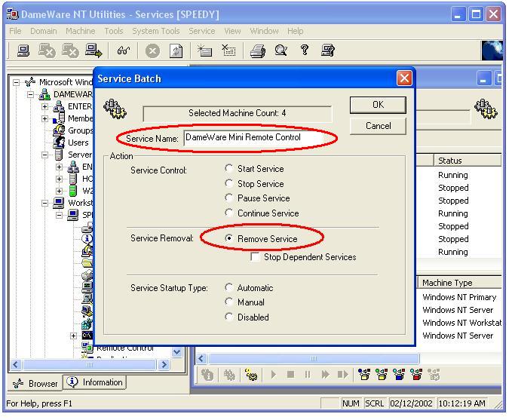Open the System Tools menu

(x=156, y=31)
